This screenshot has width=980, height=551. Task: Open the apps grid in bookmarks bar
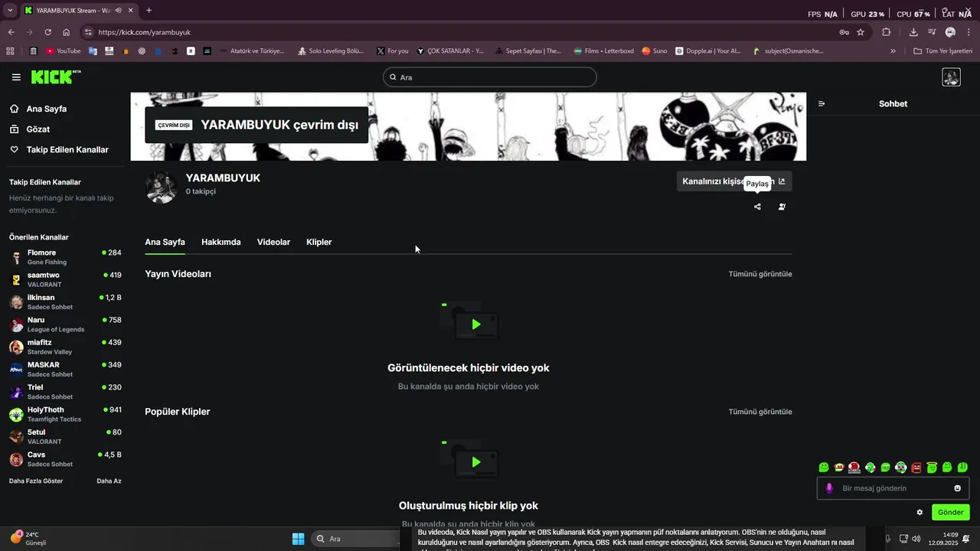pos(10,51)
